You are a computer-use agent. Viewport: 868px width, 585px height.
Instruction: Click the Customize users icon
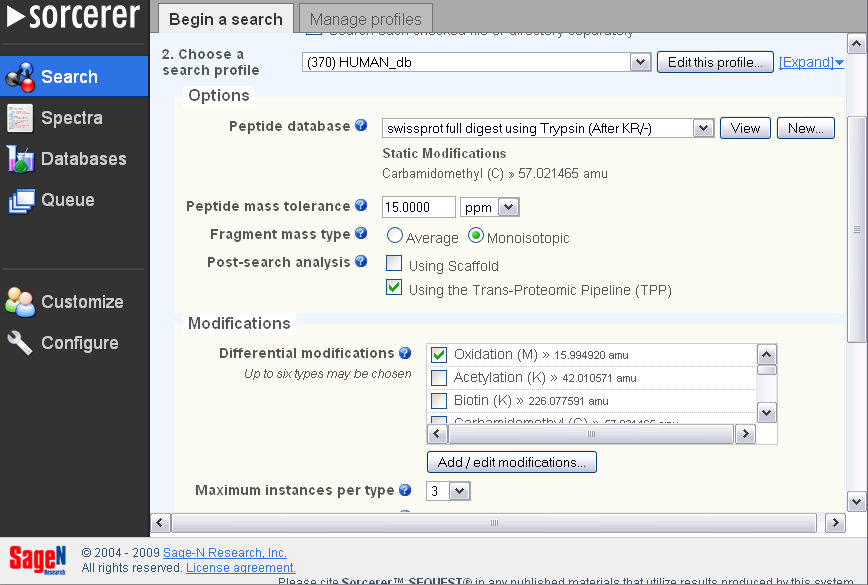pyautogui.click(x=20, y=302)
